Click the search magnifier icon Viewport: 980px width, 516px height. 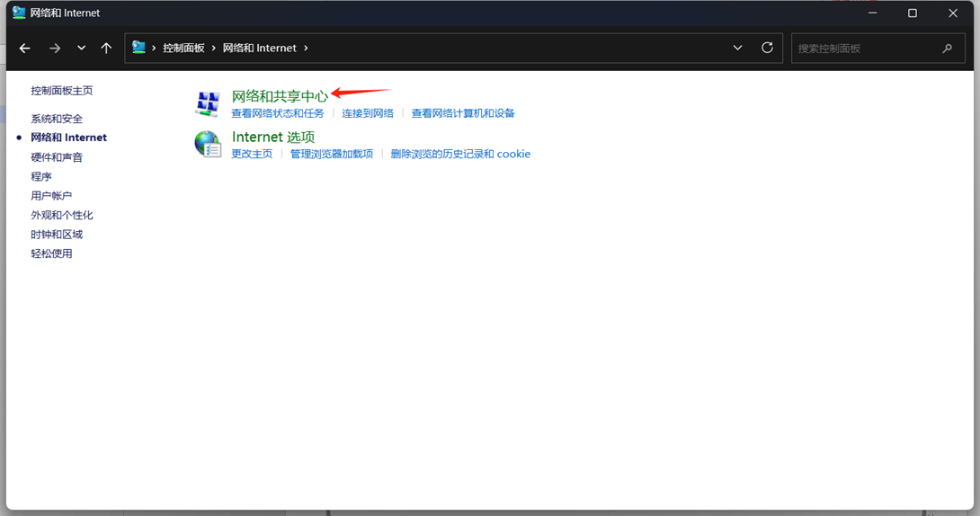[947, 49]
